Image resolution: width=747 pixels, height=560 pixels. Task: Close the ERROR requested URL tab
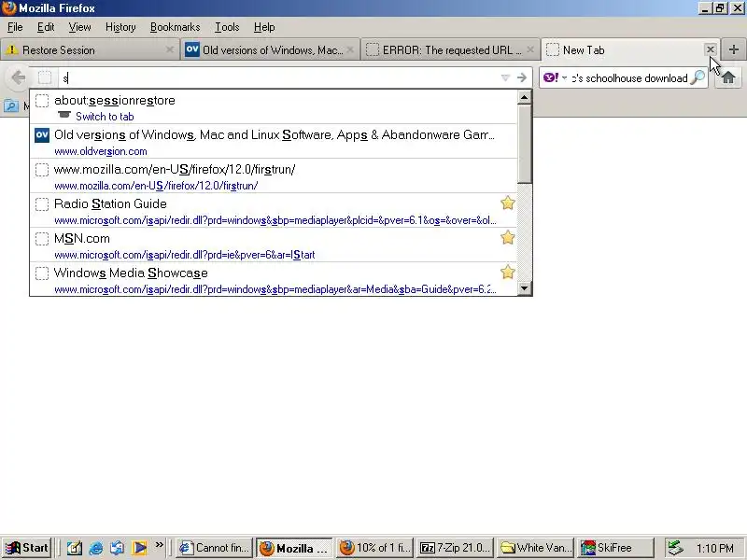click(x=530, y=49)
